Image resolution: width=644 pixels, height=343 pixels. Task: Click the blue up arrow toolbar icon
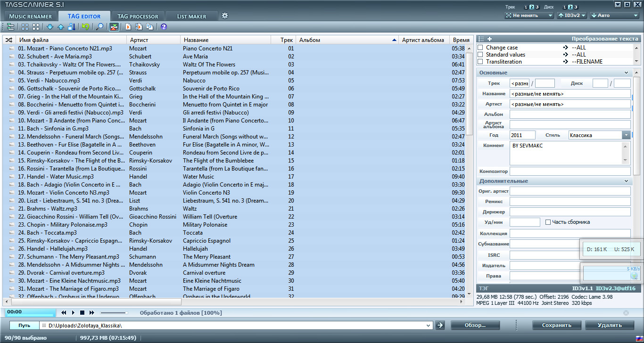[x=61, y=27]
